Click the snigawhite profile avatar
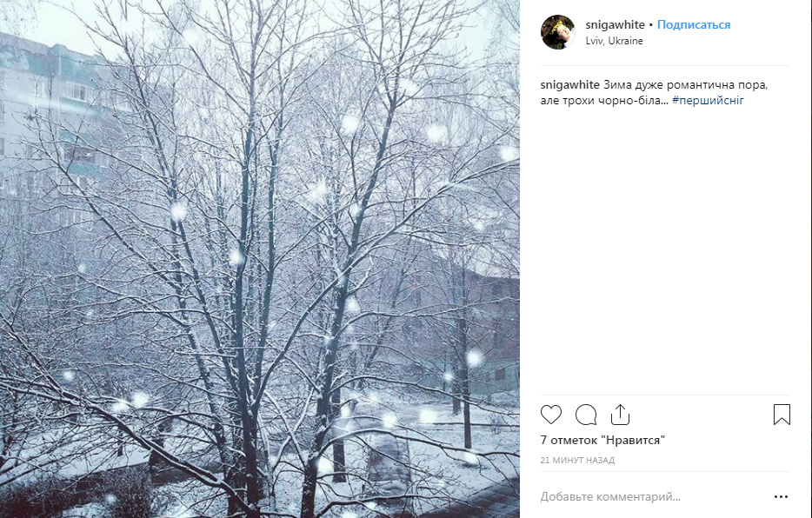Image resolution: width=812 pixels, height=518 pixels. pos(557,32)
